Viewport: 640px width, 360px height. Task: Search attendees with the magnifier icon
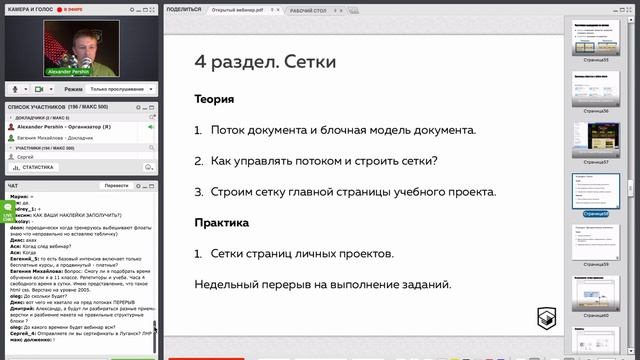tap(151, 148)
